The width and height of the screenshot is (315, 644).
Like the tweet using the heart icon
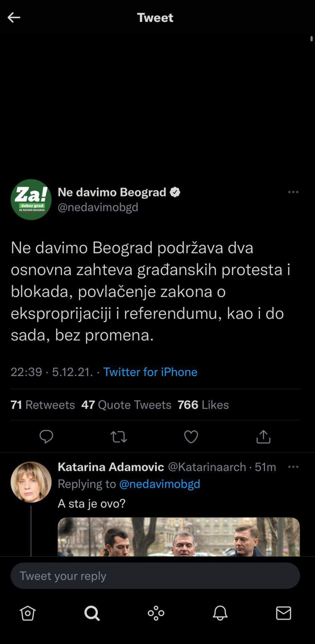(x=191, y=437)
